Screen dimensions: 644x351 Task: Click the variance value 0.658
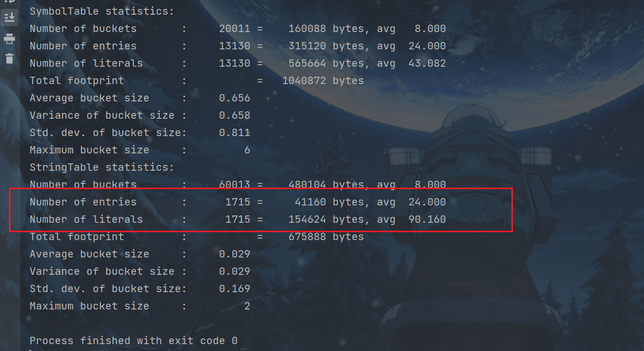point(235,115)
